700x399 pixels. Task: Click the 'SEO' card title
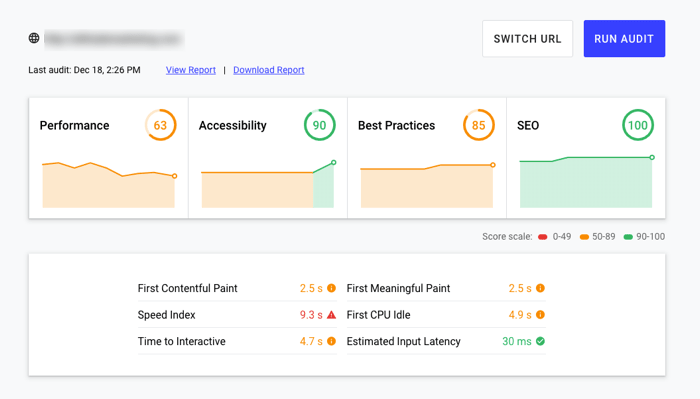[528, 125]
